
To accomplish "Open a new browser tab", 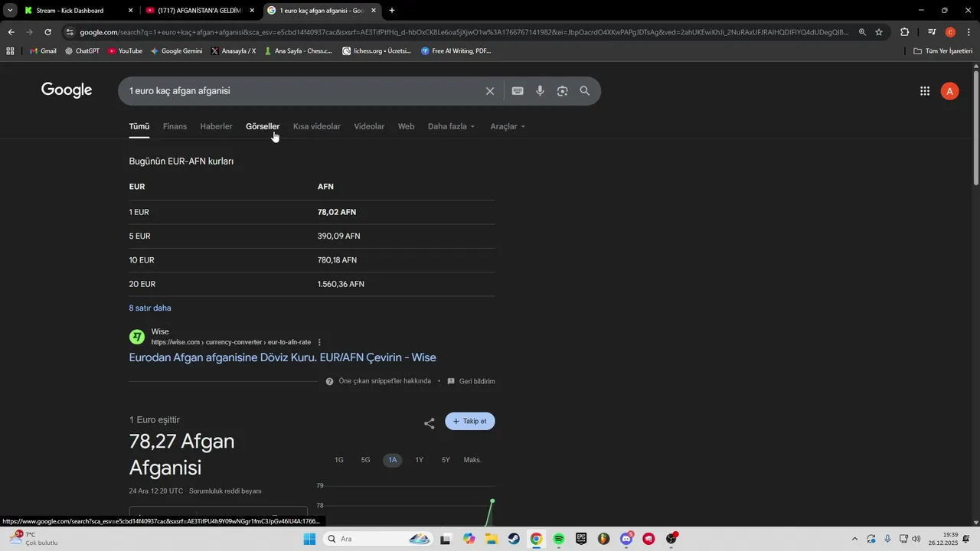I will (x=392, y=11).
